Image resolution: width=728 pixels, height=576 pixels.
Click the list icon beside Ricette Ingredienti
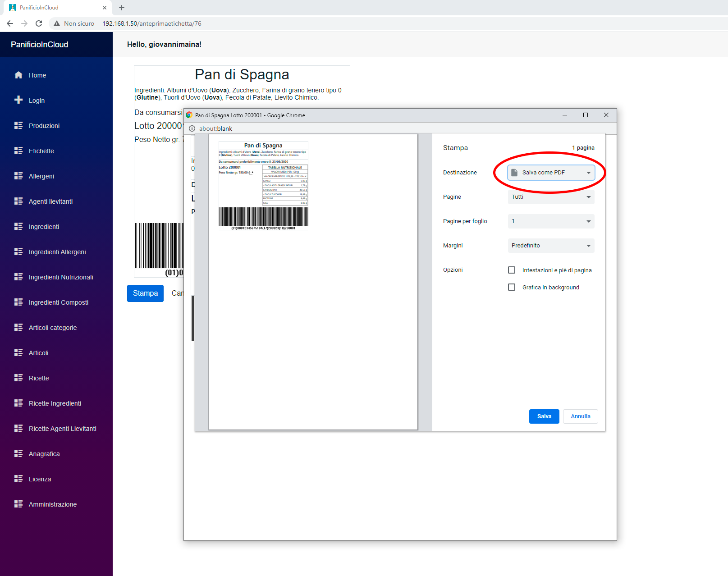coord(18,403)
